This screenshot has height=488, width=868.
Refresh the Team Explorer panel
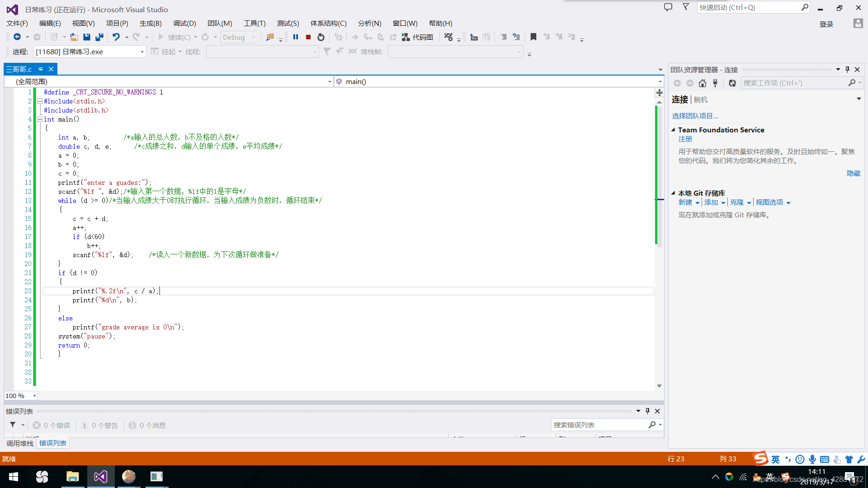[x=732, y=83]
